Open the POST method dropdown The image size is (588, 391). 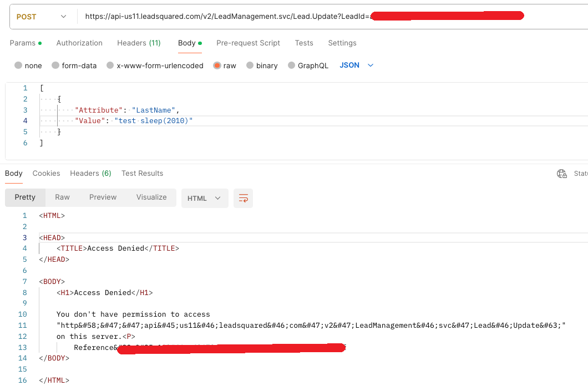coord(42,17)
